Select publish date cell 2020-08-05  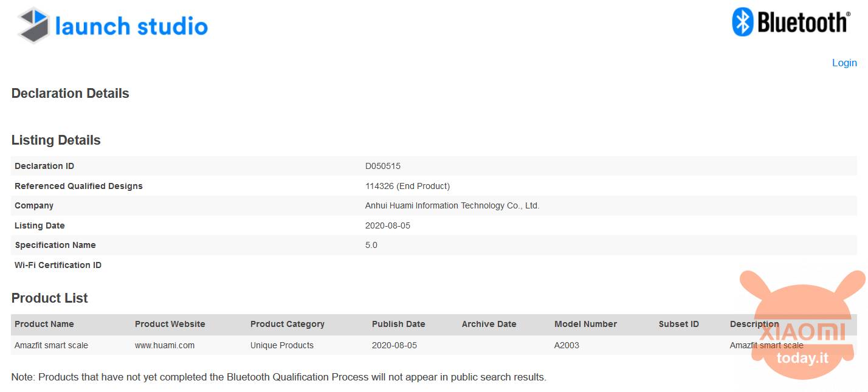394,345
